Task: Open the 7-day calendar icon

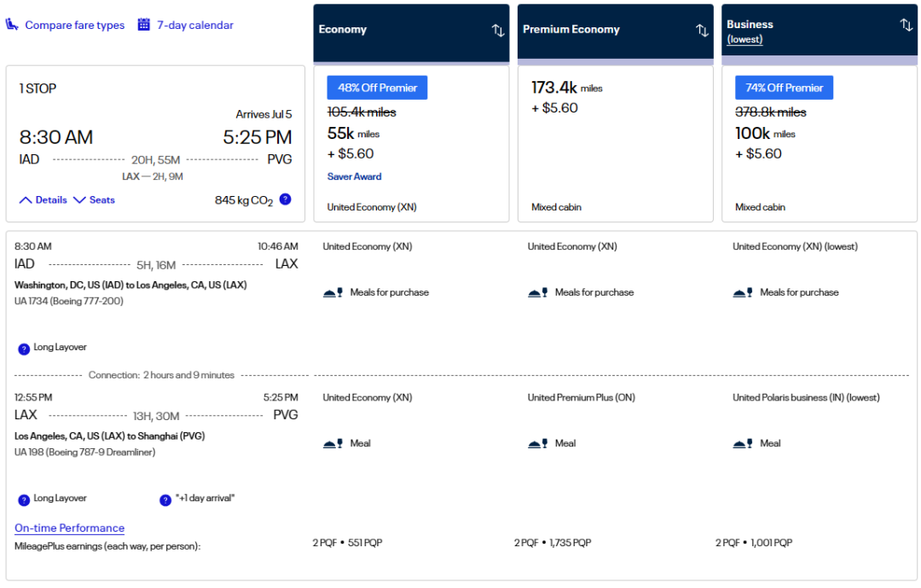Action: tap(143, 25)
